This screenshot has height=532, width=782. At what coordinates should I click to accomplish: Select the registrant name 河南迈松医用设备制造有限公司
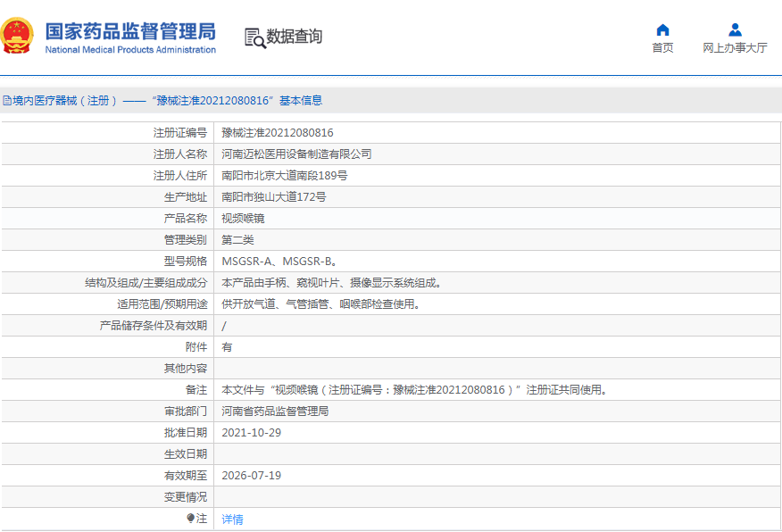[296, 154]
